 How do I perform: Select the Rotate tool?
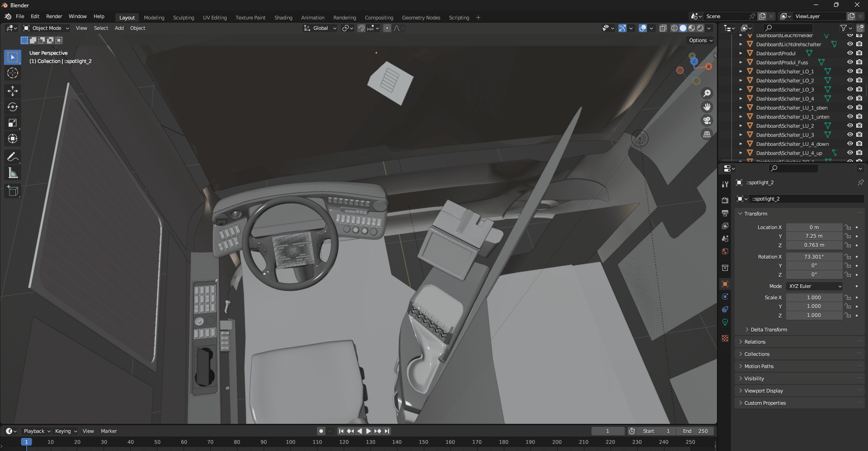[x=13, y=107]
